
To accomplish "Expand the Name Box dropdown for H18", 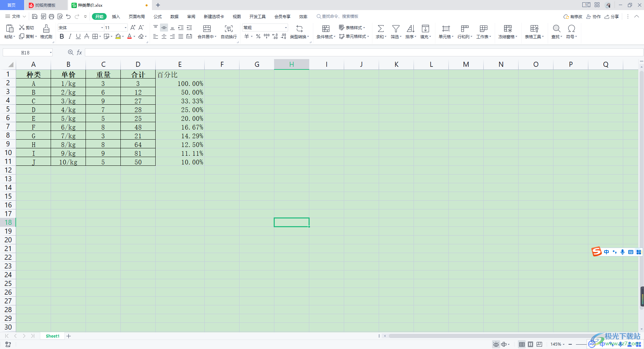I will pos(51,52).
